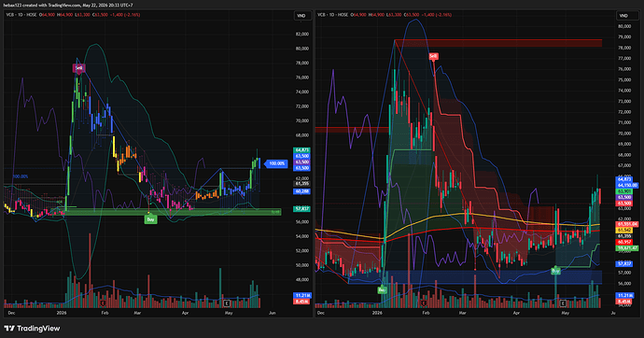Click the 11.21M volume label on left chart

click(301, 296)
